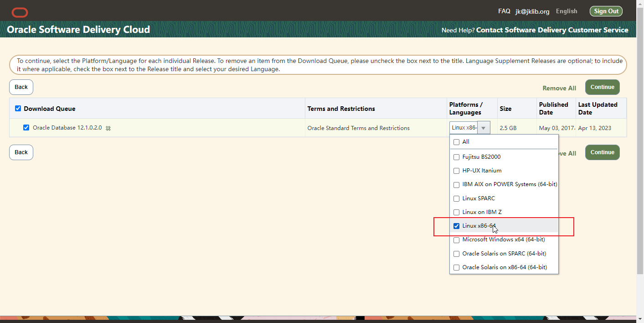Check the HP-UX Itanium option
This screenshot has width=644, height=323.
[456, 171]
